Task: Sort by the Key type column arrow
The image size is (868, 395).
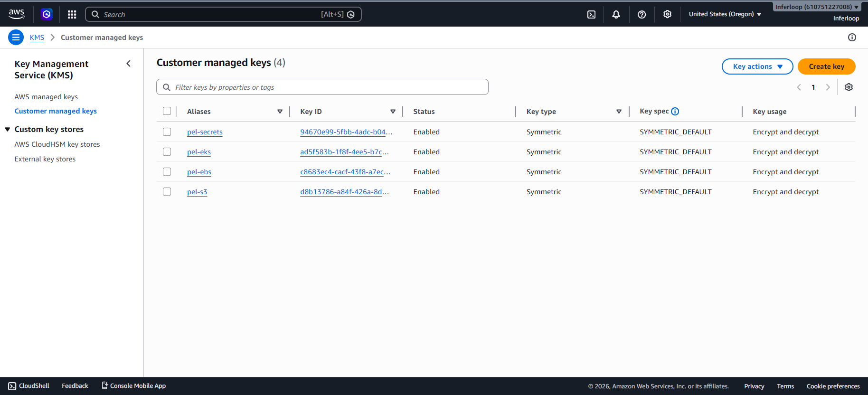Action: tap(619, 112)
